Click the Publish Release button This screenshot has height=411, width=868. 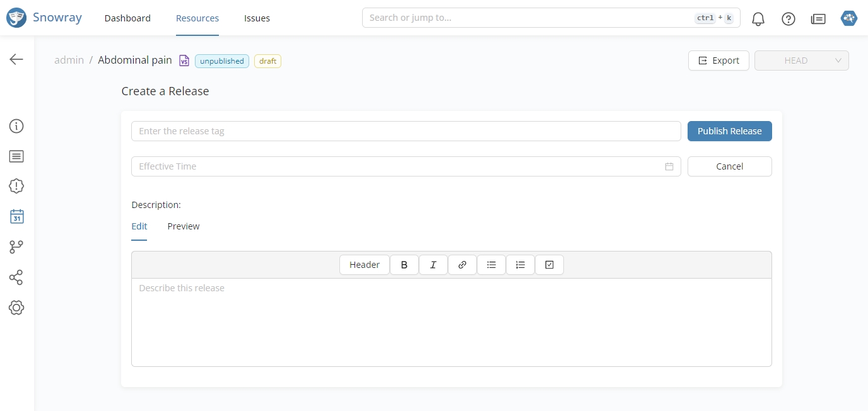(x=729, y=131)
